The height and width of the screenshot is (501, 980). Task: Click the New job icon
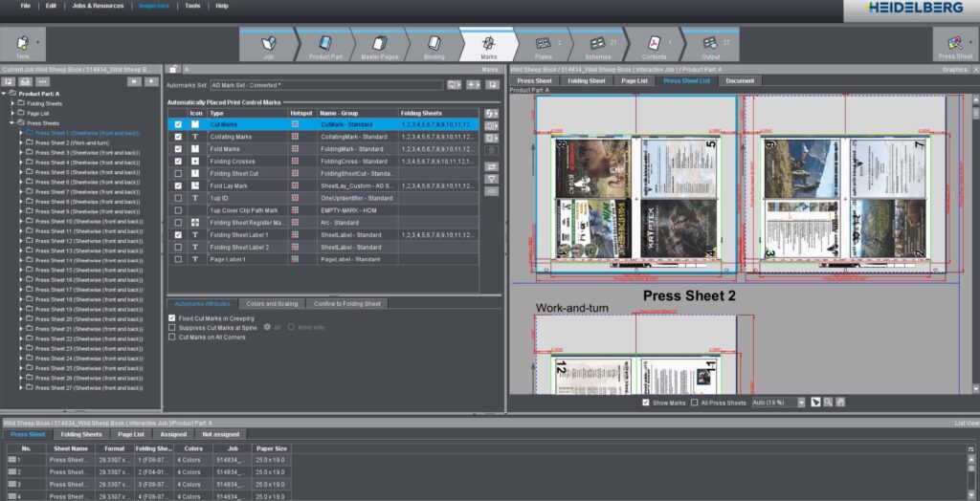pos(23,43)
